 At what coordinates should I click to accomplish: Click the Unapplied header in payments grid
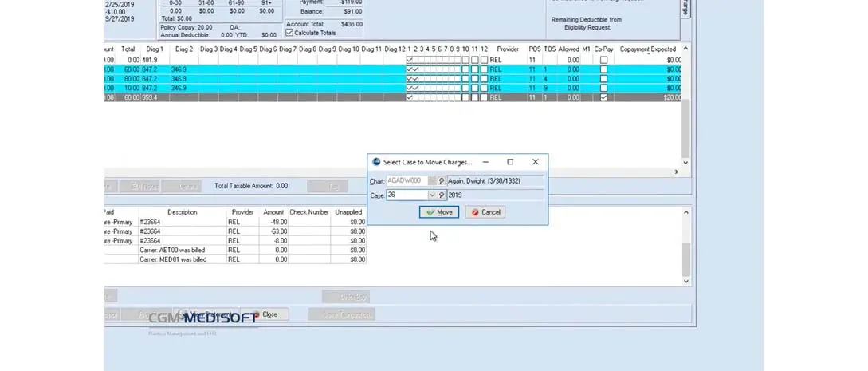[348, 212]
